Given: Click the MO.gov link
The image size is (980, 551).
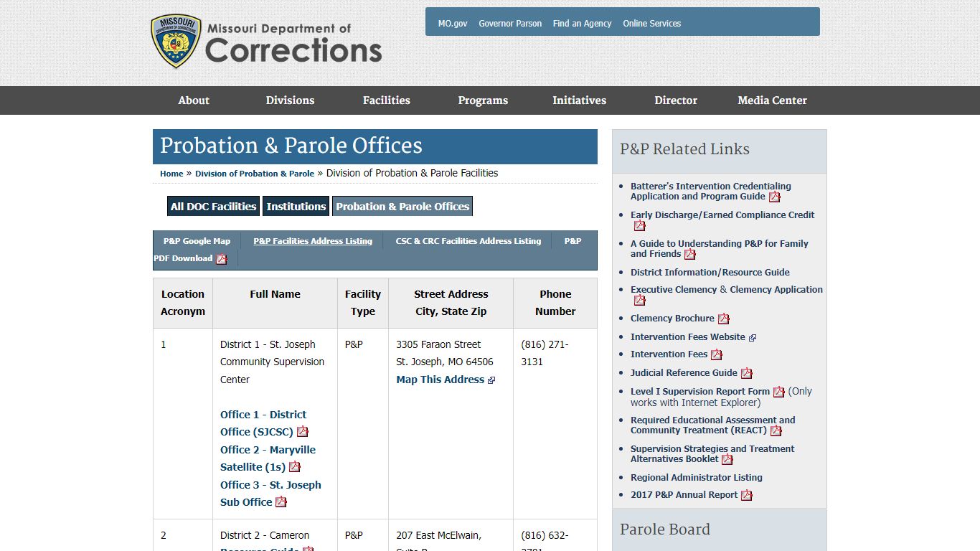Looking at the screenshot, I should [x=453, y=24].
